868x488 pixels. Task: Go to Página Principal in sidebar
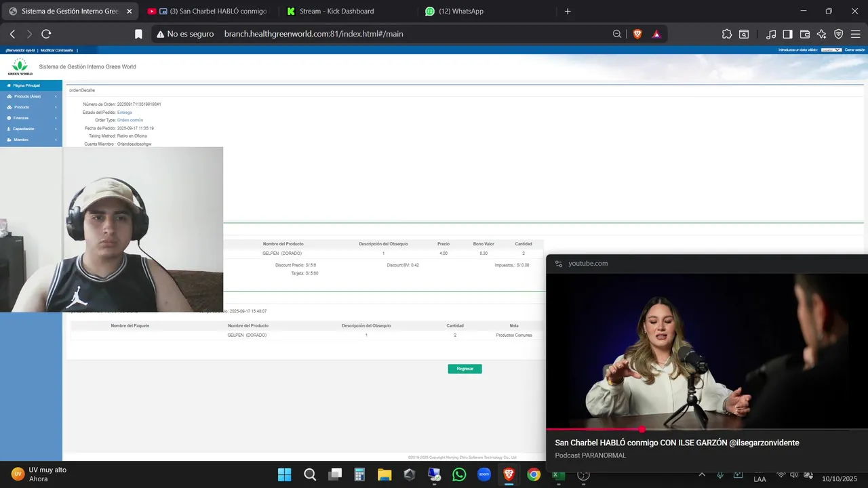tap(31, 85)
